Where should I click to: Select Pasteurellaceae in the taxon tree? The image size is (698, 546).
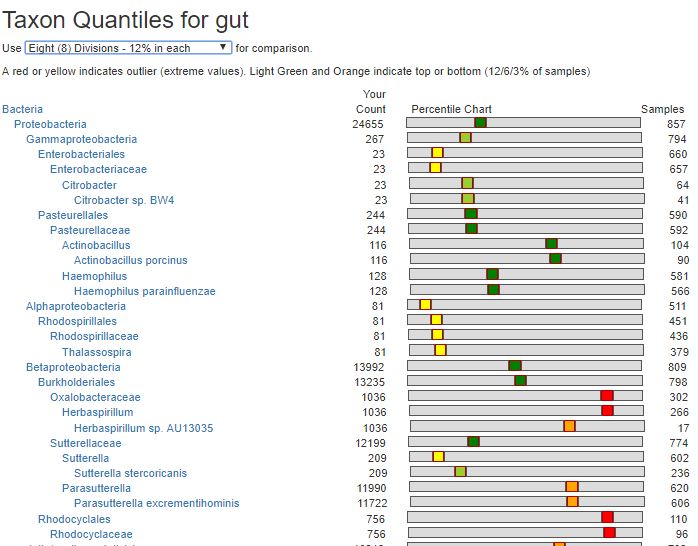tap(90, 230)
